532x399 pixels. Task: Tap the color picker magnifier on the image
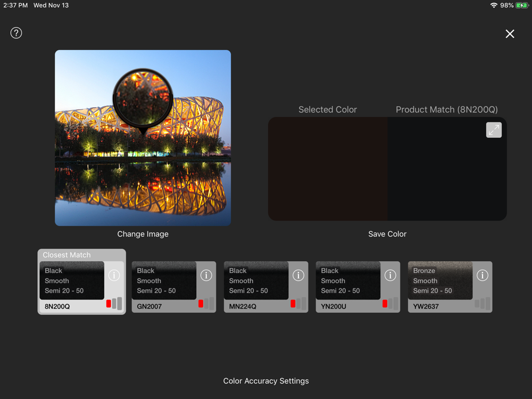point(143,98)
